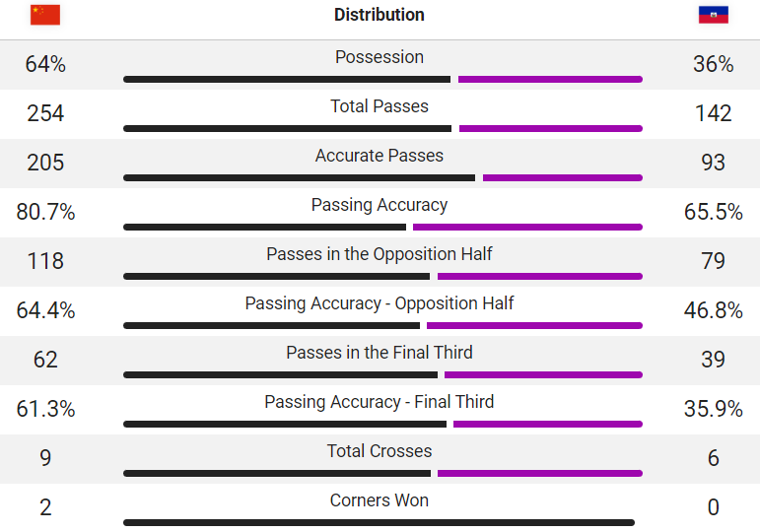The width and height of the screenshot is (760, 532).
Task: Click the 64% possession value
Action: pyautogui.click(x=45, y=64)
